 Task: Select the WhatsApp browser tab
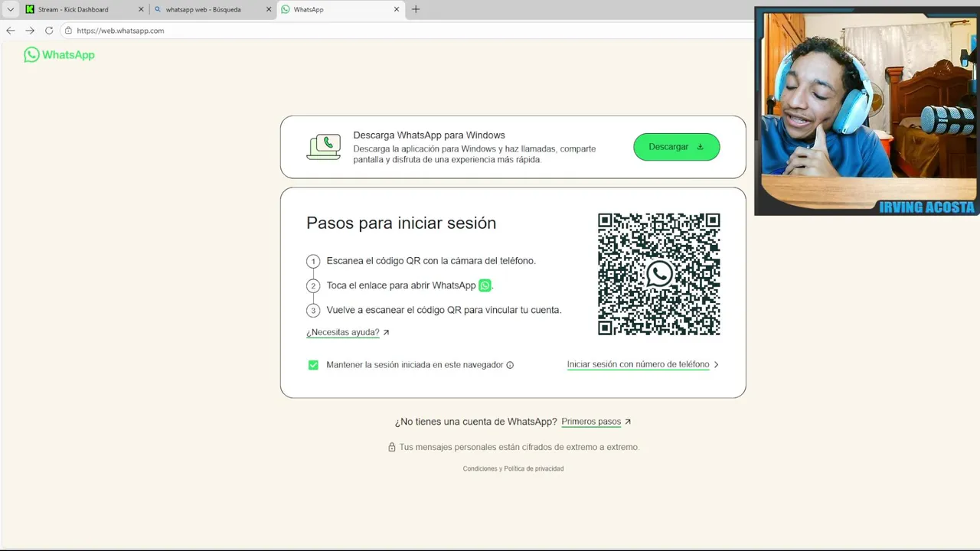340,9
